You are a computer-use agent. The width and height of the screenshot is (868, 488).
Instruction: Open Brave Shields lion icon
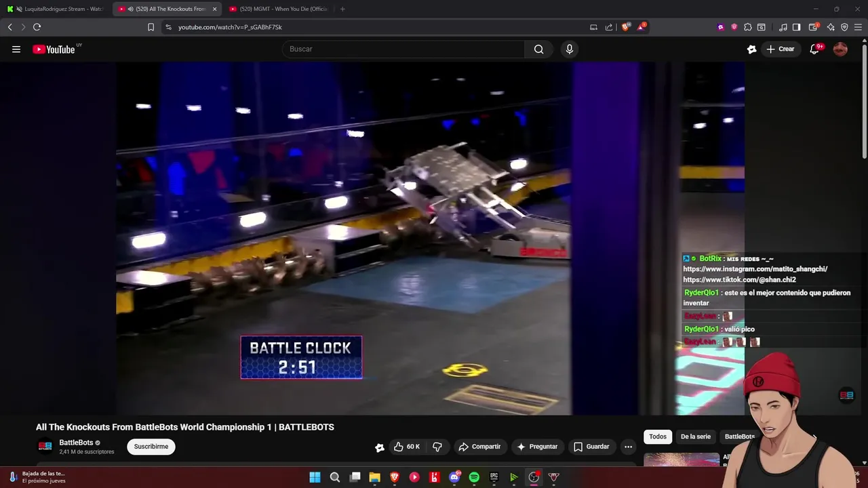tap(626, 27)
